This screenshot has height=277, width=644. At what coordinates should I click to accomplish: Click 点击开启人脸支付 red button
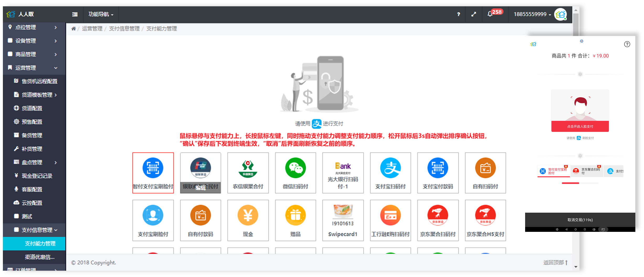(580, 126)
